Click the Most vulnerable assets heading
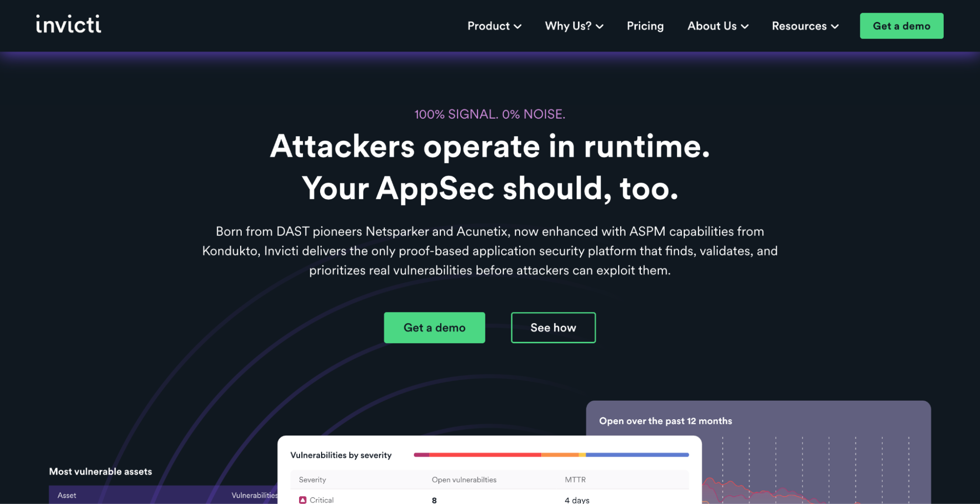 point(101,472)
